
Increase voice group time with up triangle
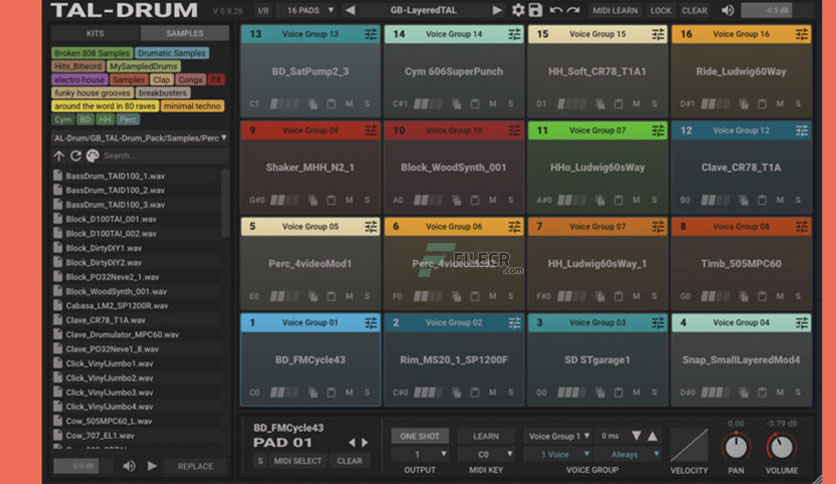(653, 436)
